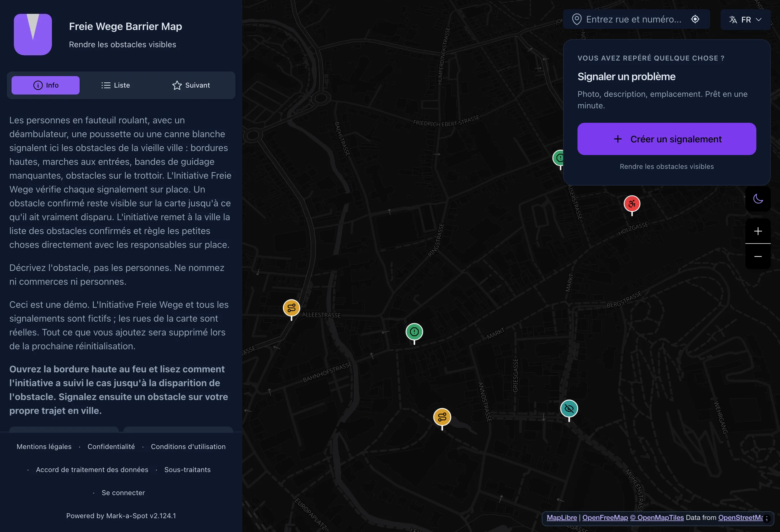Click the map pin icon in search bar
The height and width of the screenshot is (532, 780).
(577, 19)
